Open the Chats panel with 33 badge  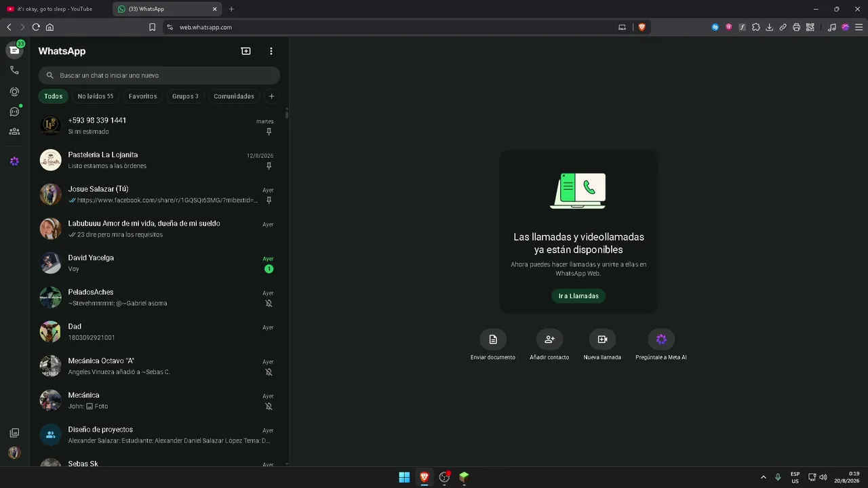14,50
